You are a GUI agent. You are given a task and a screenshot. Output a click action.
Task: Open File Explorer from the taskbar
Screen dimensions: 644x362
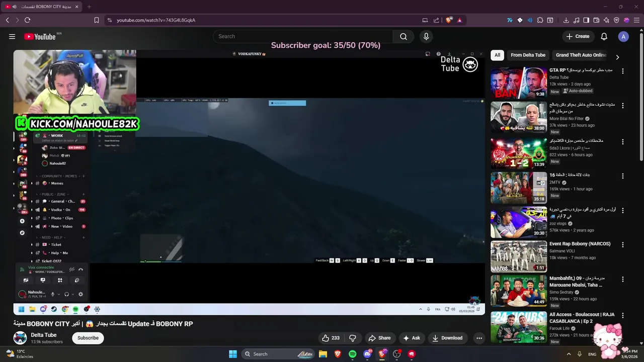click(323, 354)
